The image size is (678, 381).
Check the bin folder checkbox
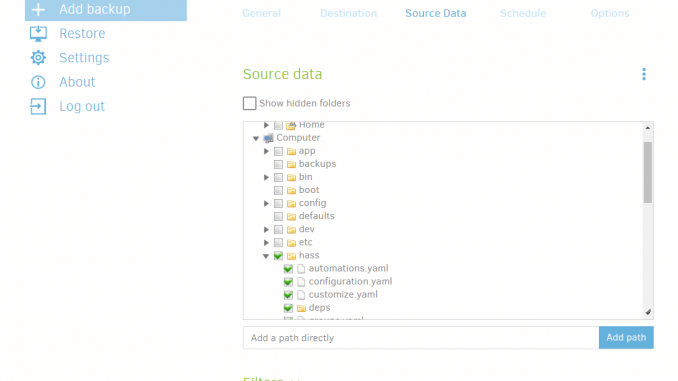click(x=278, y=177)
